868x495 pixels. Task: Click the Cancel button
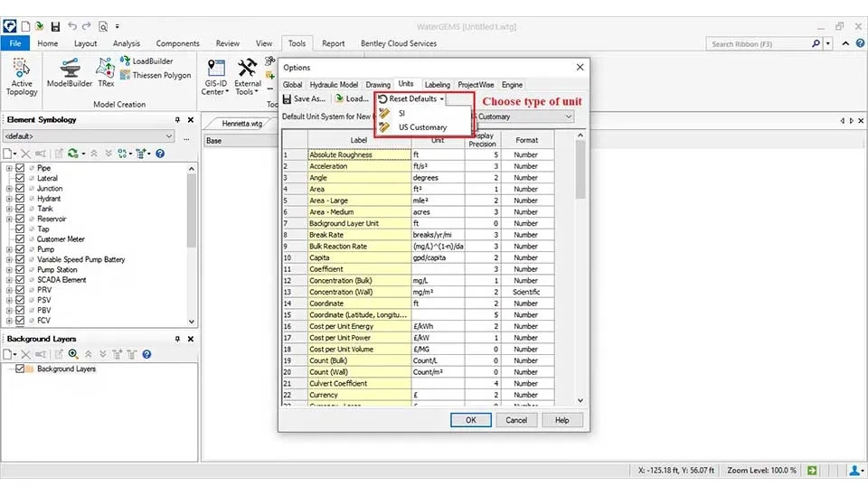(x=516, y=420)
